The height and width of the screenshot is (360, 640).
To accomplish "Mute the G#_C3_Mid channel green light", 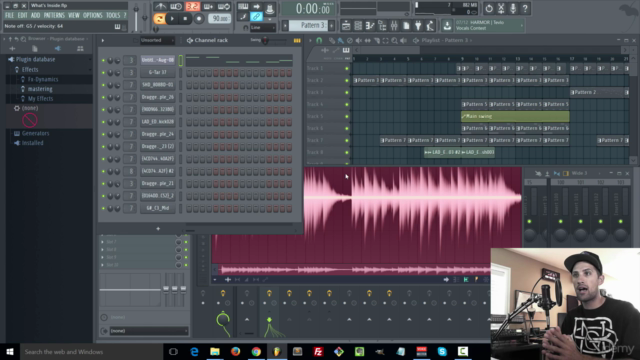I will pyautogui.click(x=103, y=209).
